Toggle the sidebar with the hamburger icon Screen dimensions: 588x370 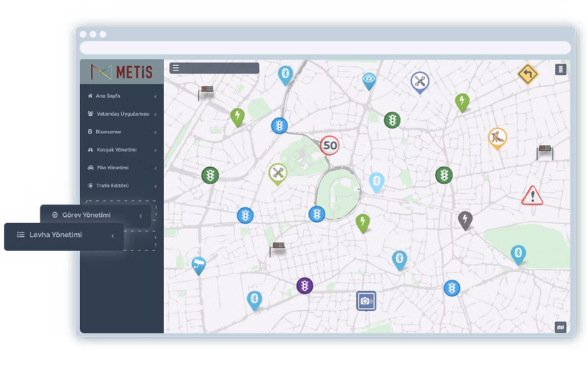(176, 68)
